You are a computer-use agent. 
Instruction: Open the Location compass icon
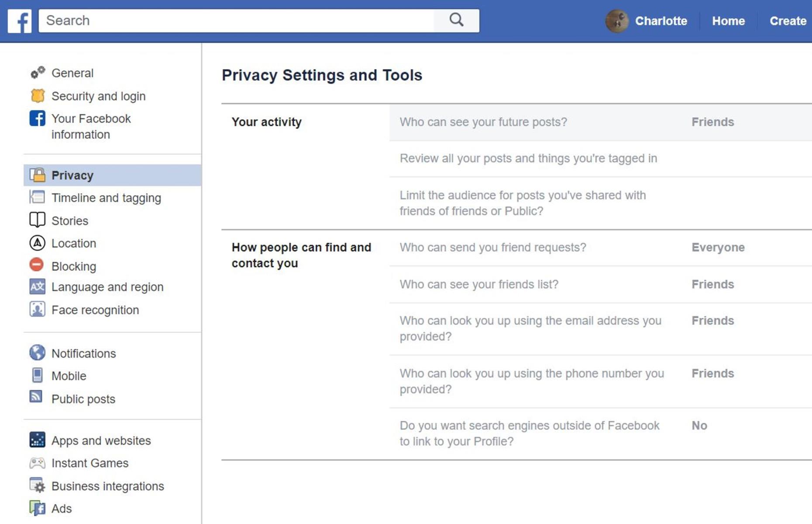point(37,243)
